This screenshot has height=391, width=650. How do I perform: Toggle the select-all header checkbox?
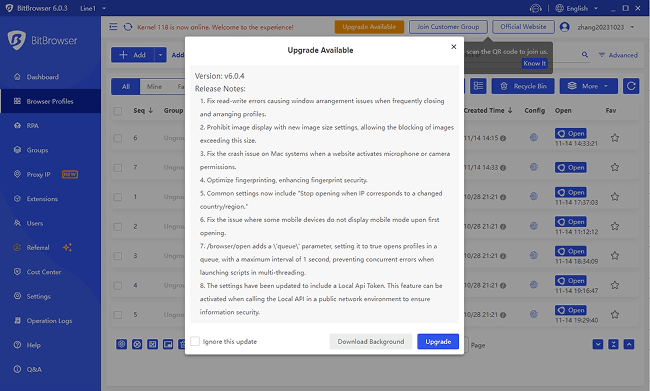point(118,111)
